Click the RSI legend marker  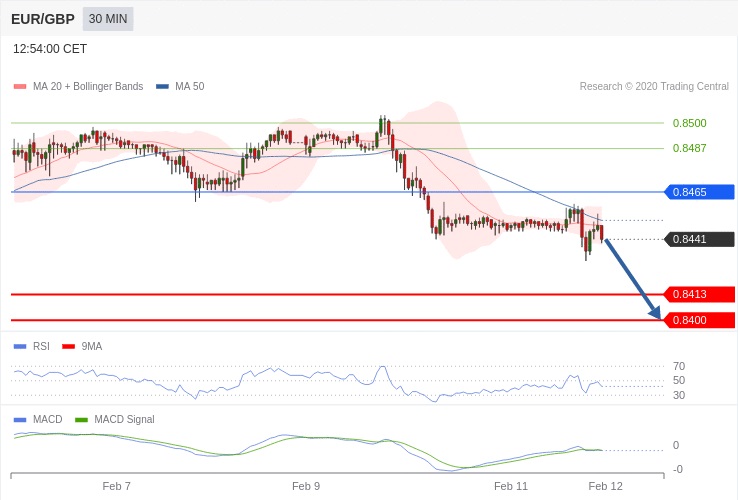(19, 347)
